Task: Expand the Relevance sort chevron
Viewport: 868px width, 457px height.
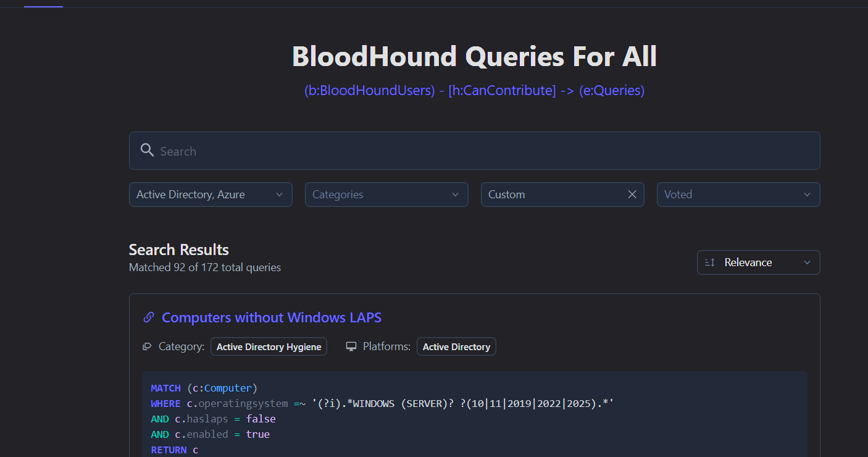Action: coord(807,262)
